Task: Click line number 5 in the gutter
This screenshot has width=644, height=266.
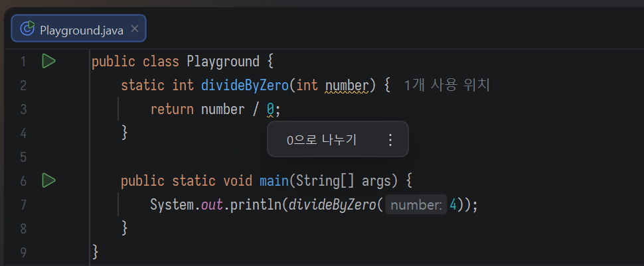Action: (23, 157)
